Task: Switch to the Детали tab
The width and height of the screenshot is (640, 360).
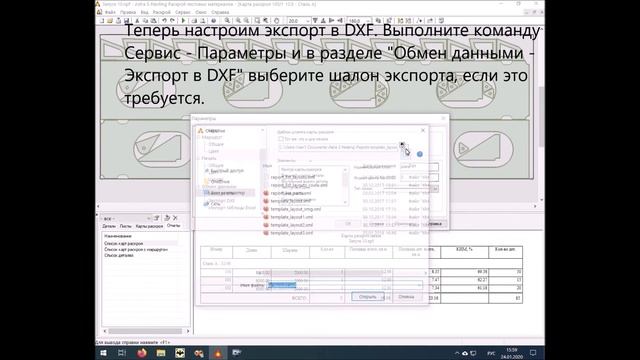Action: pos(109,226)
